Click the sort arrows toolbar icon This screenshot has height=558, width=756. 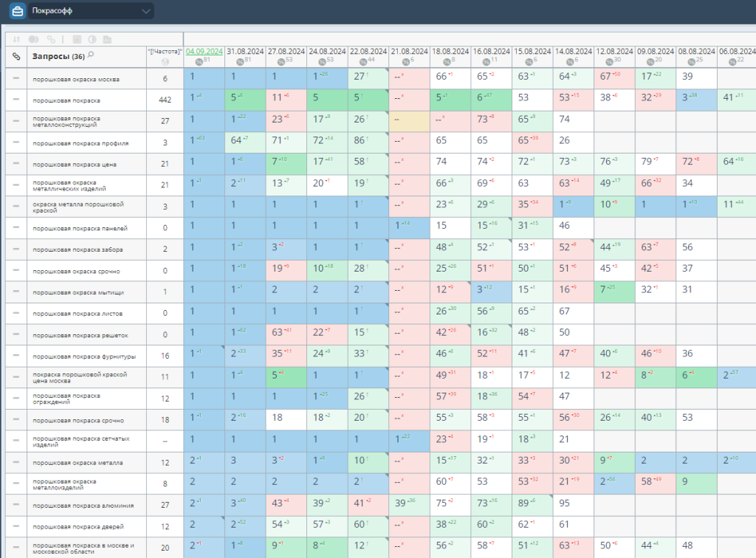tap(17, 38)
